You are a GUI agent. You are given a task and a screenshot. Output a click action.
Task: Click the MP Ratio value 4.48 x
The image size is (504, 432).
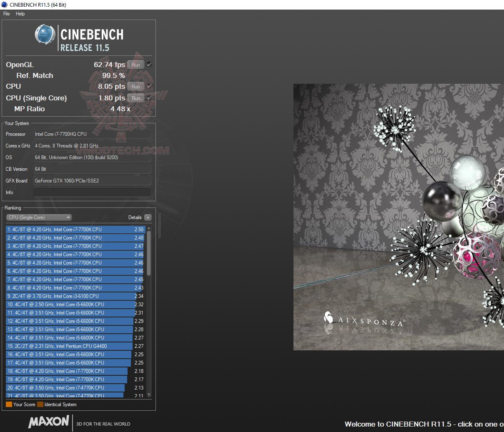tap(120, 109)
